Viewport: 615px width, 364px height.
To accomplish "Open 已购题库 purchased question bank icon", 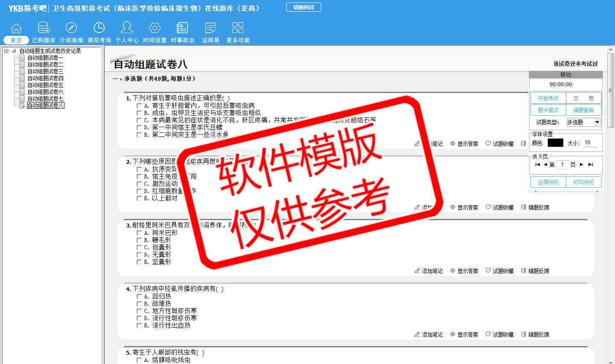I will tap(44, 29).
